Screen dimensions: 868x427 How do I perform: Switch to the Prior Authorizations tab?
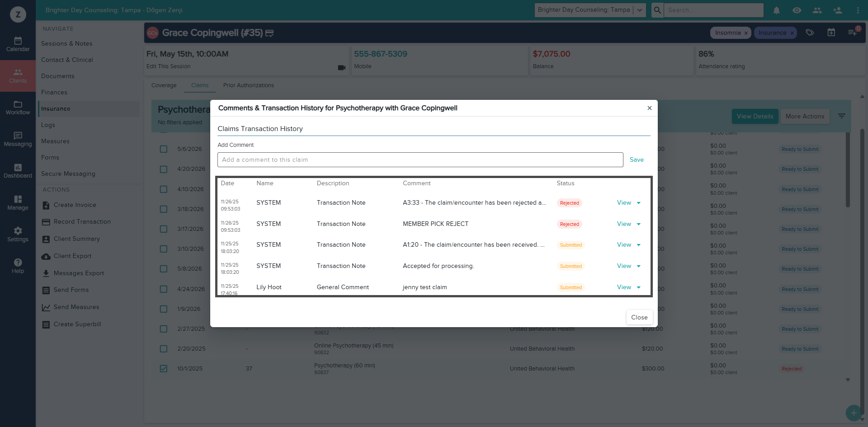(x=249, y=85)
